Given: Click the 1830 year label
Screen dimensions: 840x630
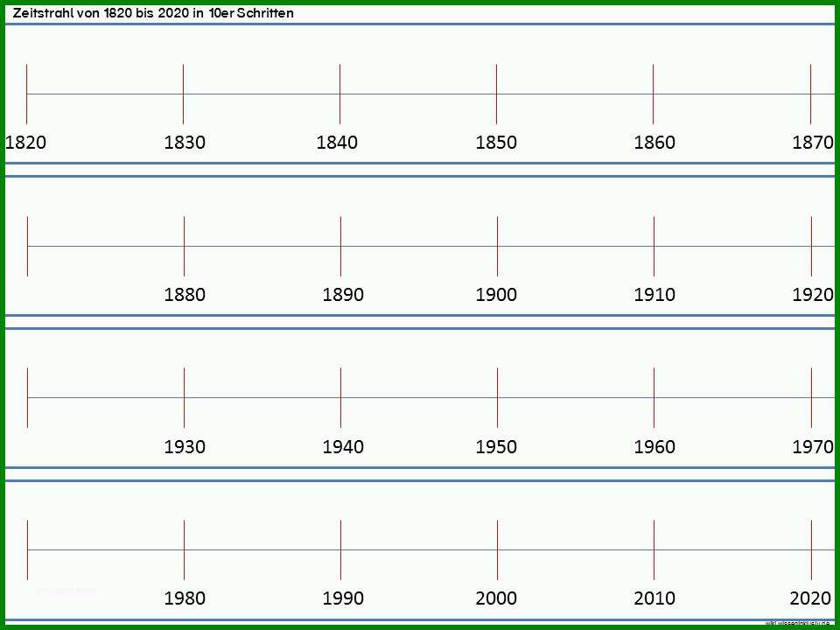Looking at the screenshot, I should click(x=185, y=143).
